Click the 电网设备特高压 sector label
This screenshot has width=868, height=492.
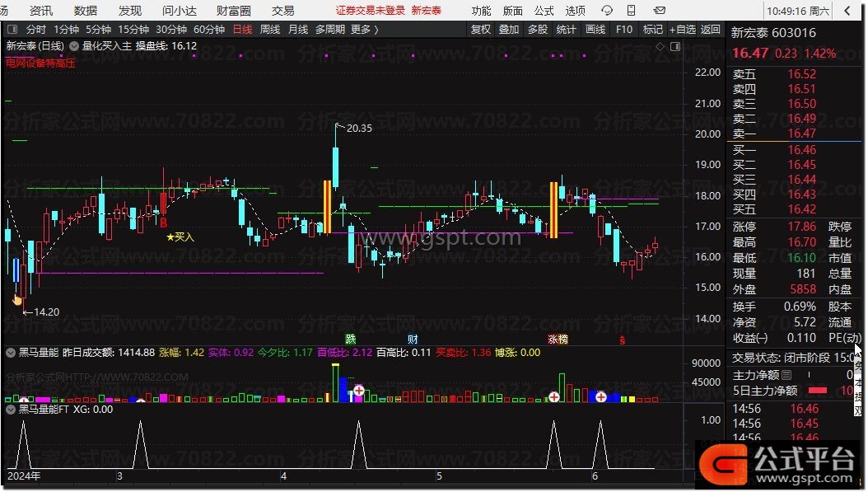pos(40,63)
